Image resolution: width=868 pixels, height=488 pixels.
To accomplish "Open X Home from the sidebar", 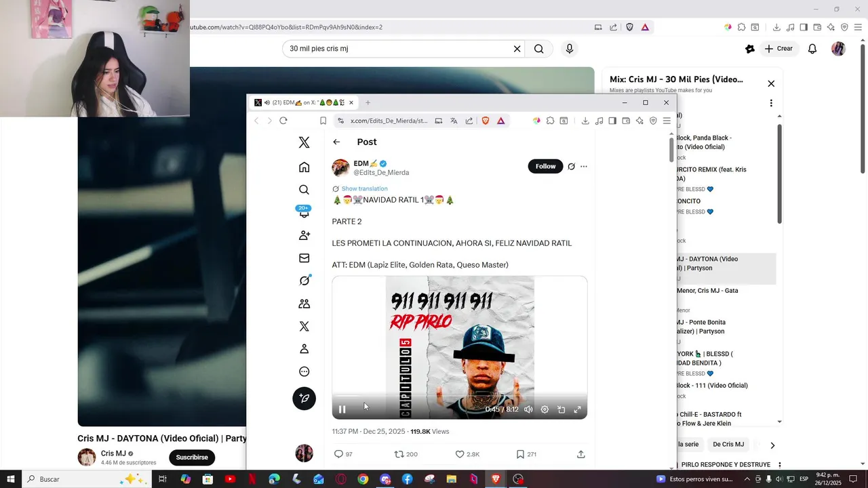I will [304, 167].
